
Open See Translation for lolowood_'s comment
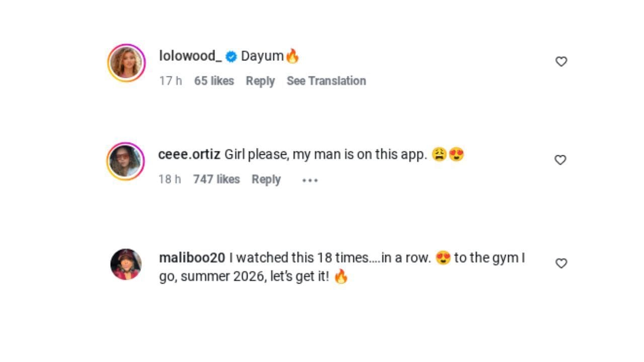click(x=326, y=80)
